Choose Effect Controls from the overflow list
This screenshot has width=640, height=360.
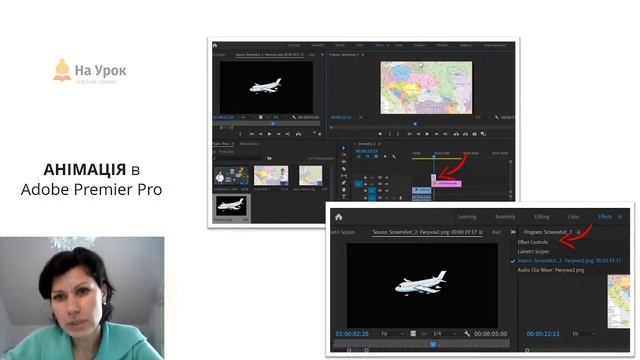(x=532, y=242)
